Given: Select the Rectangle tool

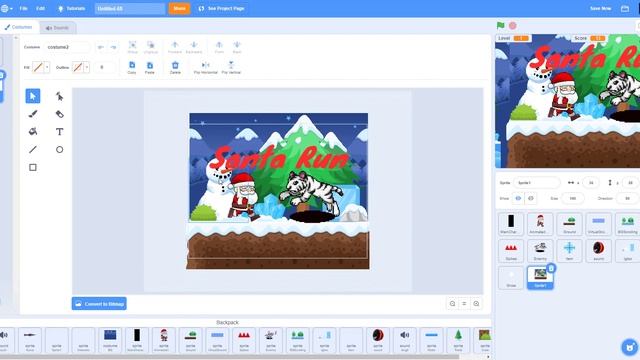Looking at the screenshot, I should [x=33, y=167].
